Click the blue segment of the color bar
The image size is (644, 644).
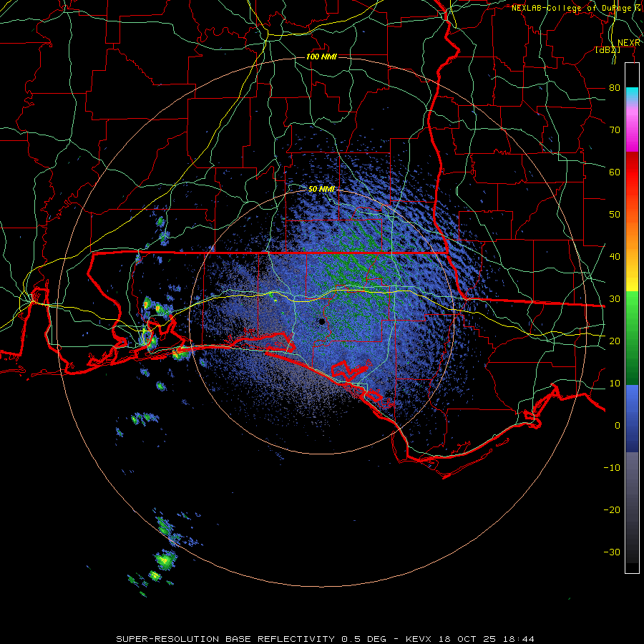click(632, 418)
